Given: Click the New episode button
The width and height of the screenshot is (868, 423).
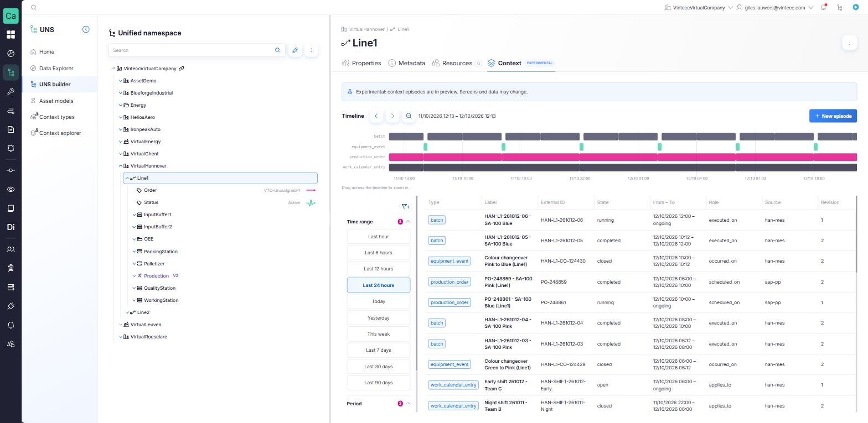Looking at the screenshot, I should pos(833,116).
